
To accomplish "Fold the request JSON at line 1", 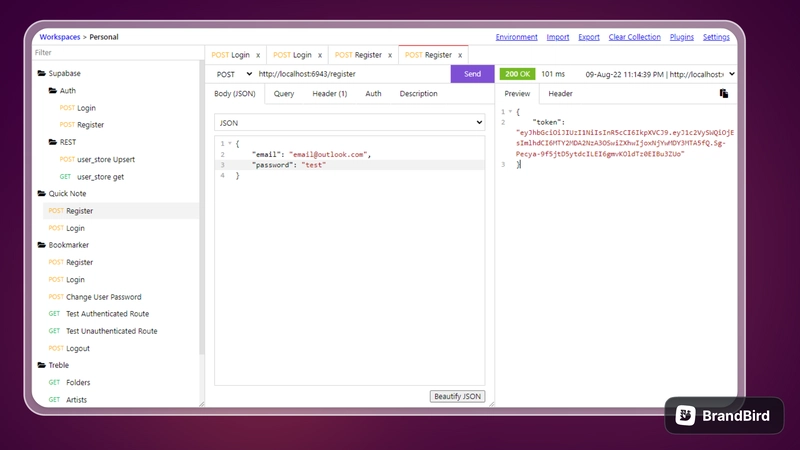I will [230, 143].
